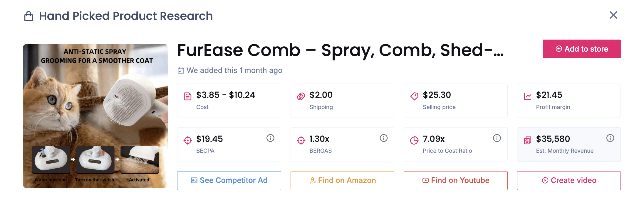Open Find on Youtube
The height and width of the screenshot is (197, 644).
pyautogui.click(x=455, y=180)
